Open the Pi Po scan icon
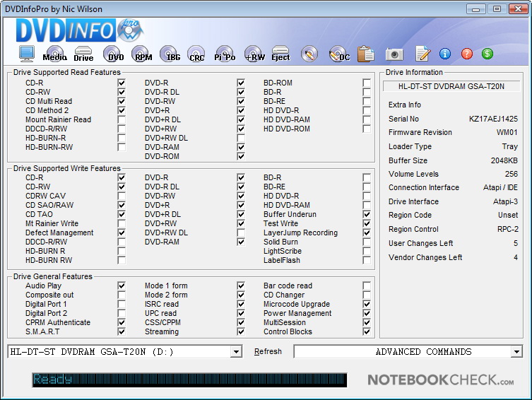The width and height of the screenshot is (532, 400). point(225,54)
